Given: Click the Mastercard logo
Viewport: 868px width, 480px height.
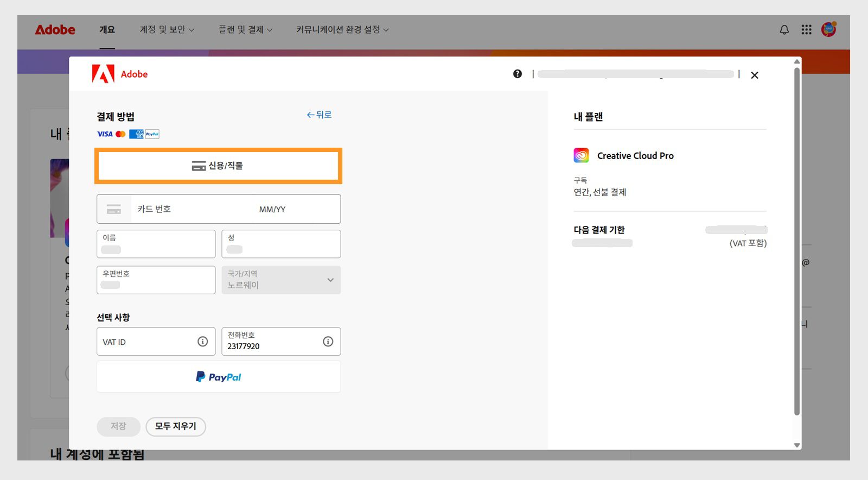Looking at the screenshot, I should click(x=121, y=134).
